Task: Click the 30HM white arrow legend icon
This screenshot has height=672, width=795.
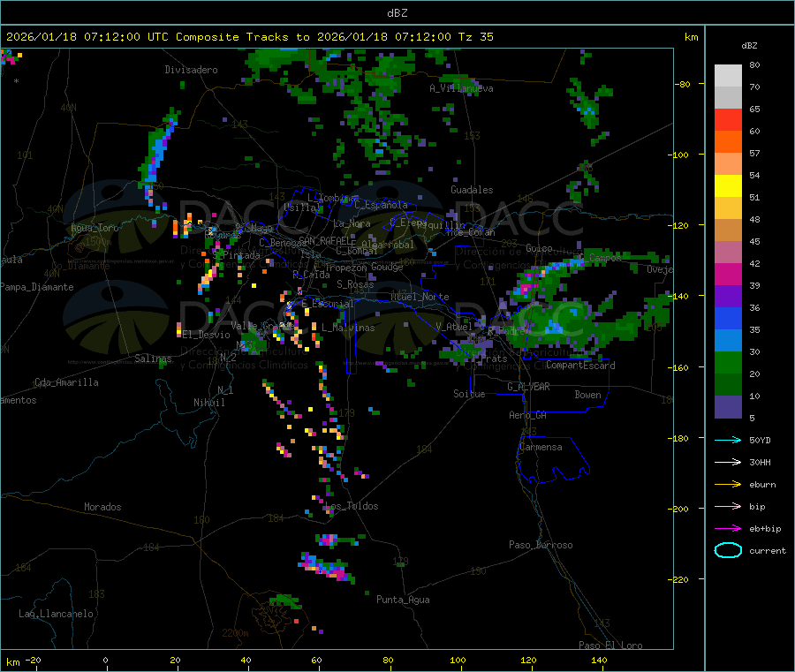Action: (728, 462)
